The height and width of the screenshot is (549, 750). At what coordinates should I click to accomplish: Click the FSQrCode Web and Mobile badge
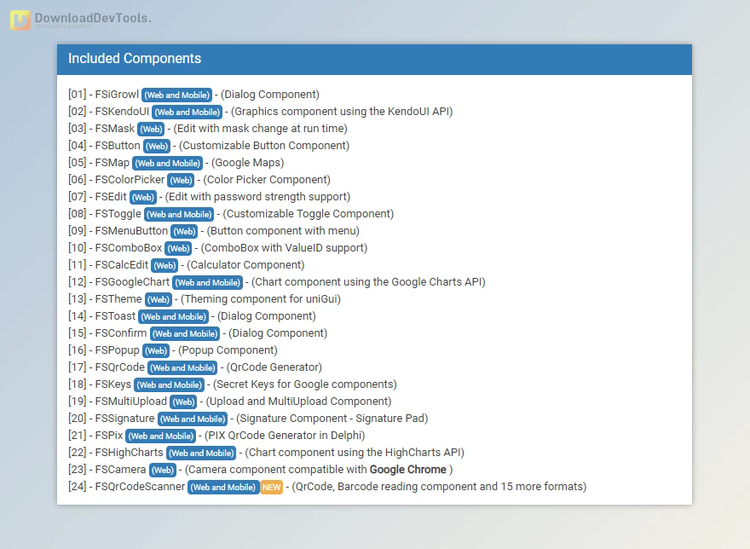pos(182,368)
